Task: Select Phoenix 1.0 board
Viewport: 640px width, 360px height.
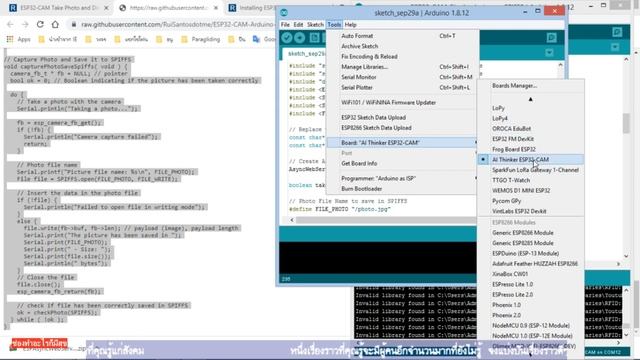Action: tap(531, 305)
